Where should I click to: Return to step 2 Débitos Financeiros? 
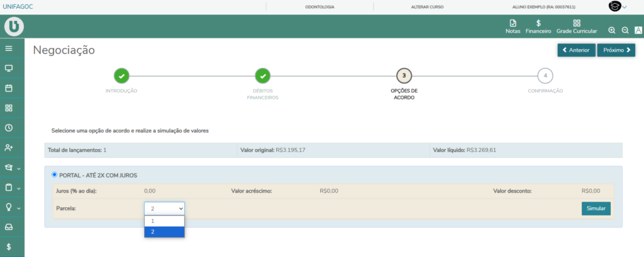pos(263,76)
